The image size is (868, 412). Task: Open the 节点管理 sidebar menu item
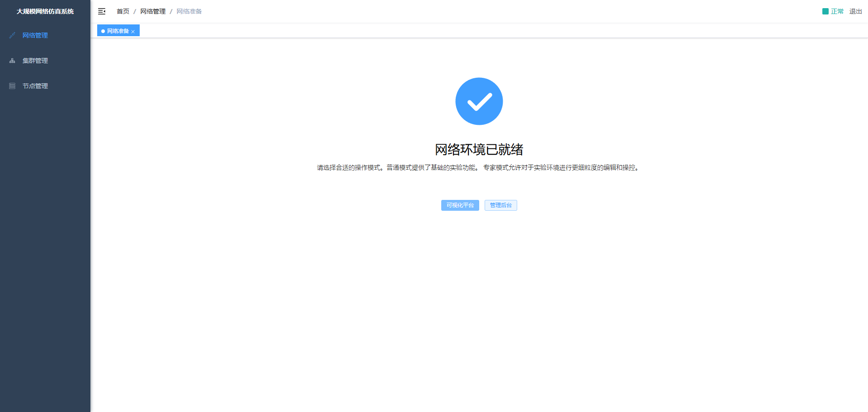[x=35, y=86]
